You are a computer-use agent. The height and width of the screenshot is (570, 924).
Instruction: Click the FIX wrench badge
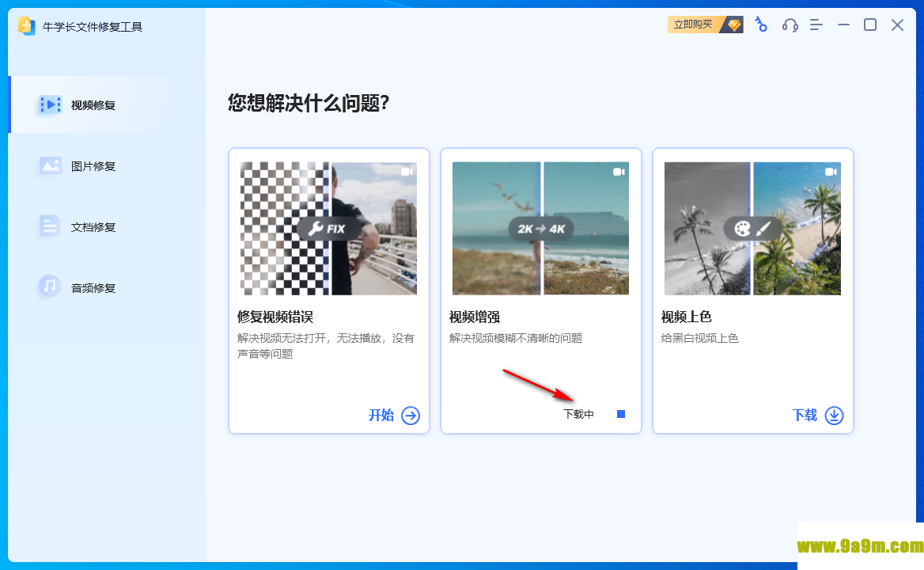[329, 229]
